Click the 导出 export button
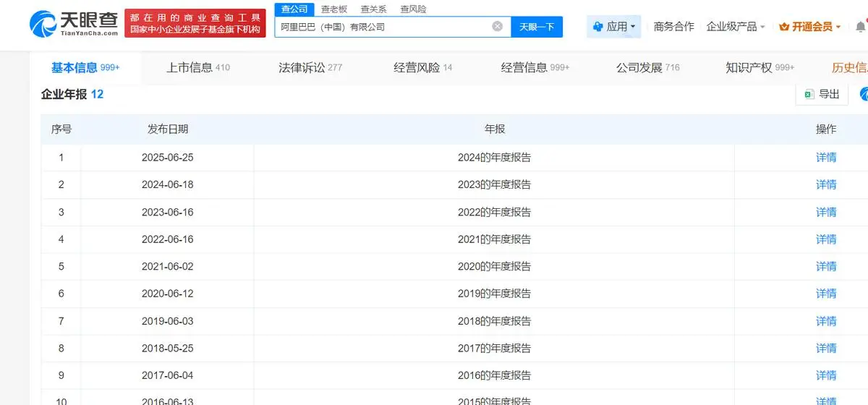The width and height of the screenshot is (868, 405). coord(822,94)
